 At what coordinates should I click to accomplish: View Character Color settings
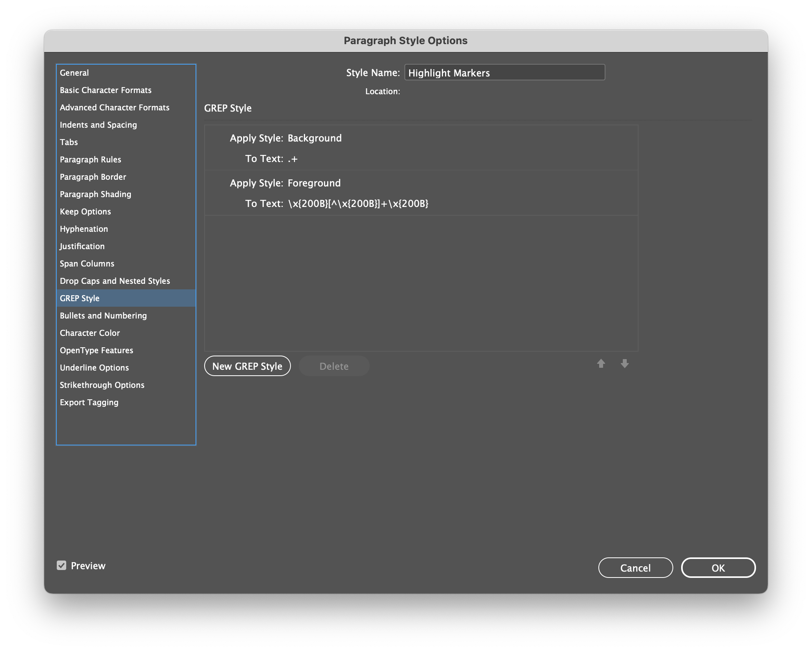(x=90, y=333)
